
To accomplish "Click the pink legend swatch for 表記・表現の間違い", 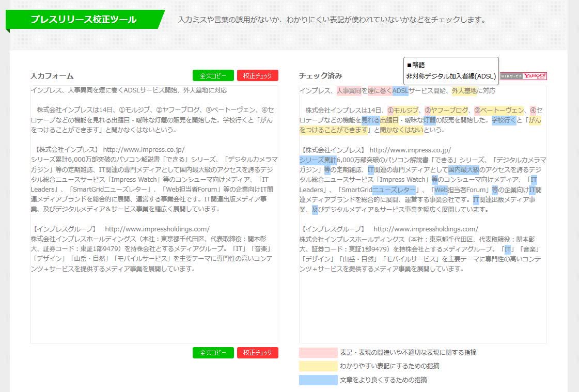I will (318, 353).
